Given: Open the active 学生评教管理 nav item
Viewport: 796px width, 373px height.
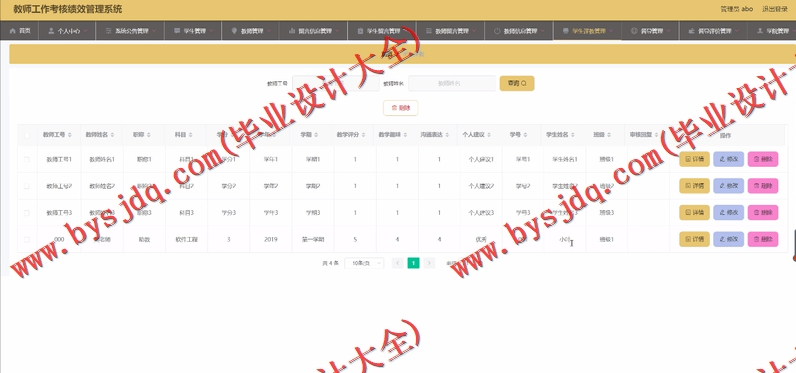Looking at the screenshot, I should (587, 31).
